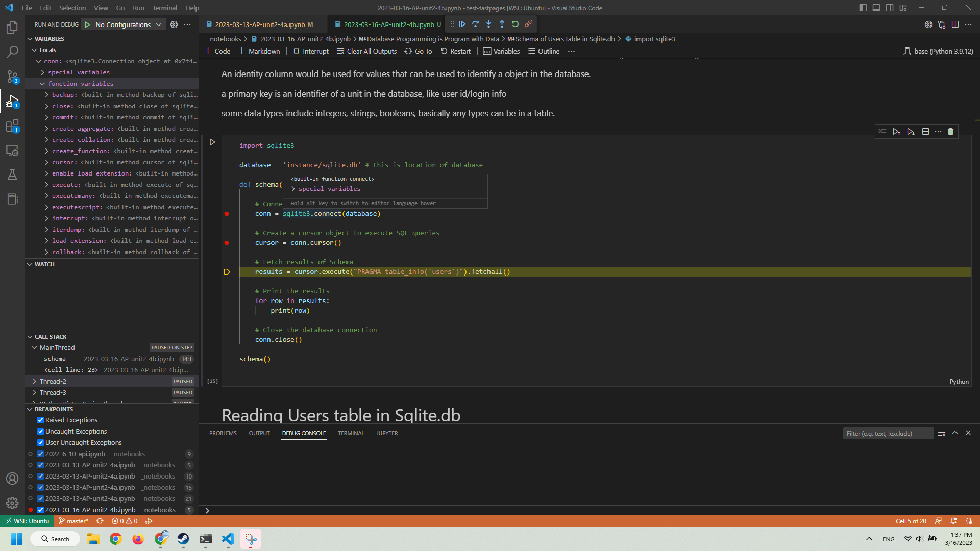Open the notebook Variables view button
The height and width of the screenshot is (551, 980).
click(501, 51)
